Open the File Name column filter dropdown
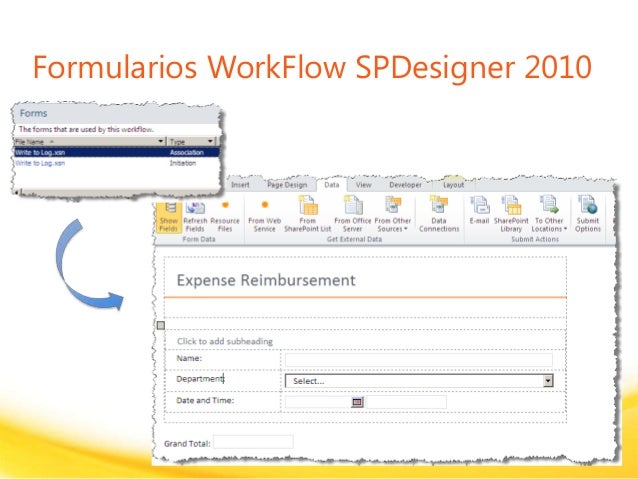Screen dimensions: 638x479 click(x=161, y=141)
